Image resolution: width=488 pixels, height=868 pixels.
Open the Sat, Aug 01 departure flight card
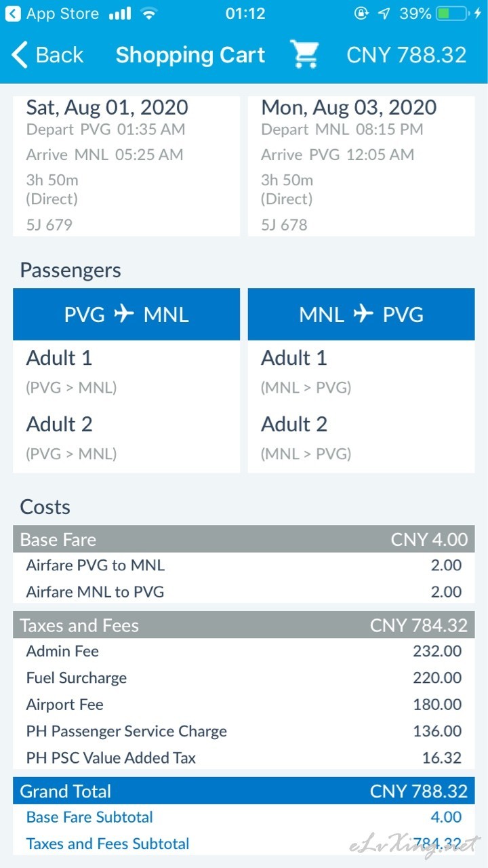(x=126, y=166)
